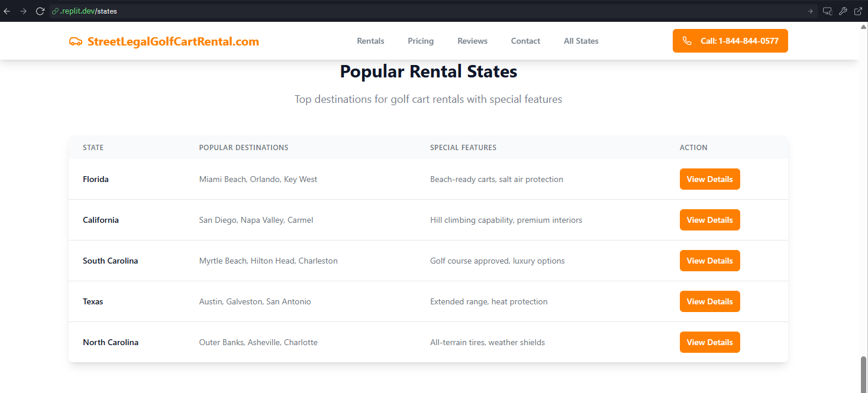Screen dimensions: 868x393
Task: Click the URL address field
Action: pyautogui.click(x=414, y=11)
